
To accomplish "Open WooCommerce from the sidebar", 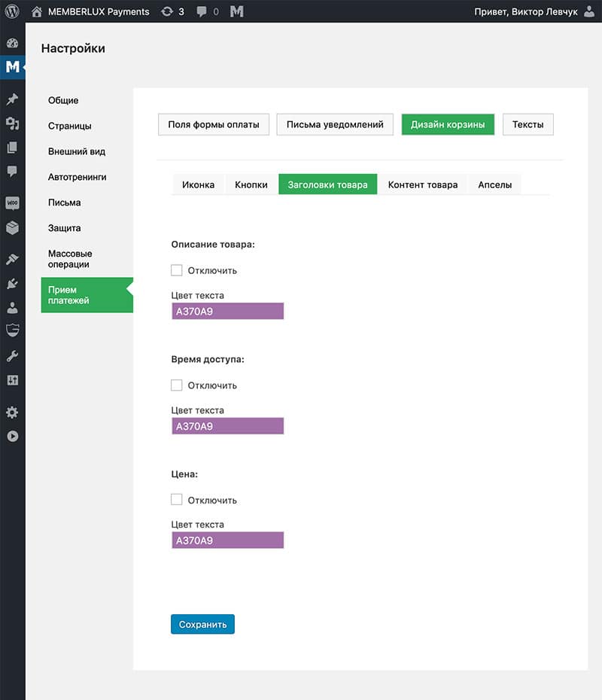I will [12, 203].
